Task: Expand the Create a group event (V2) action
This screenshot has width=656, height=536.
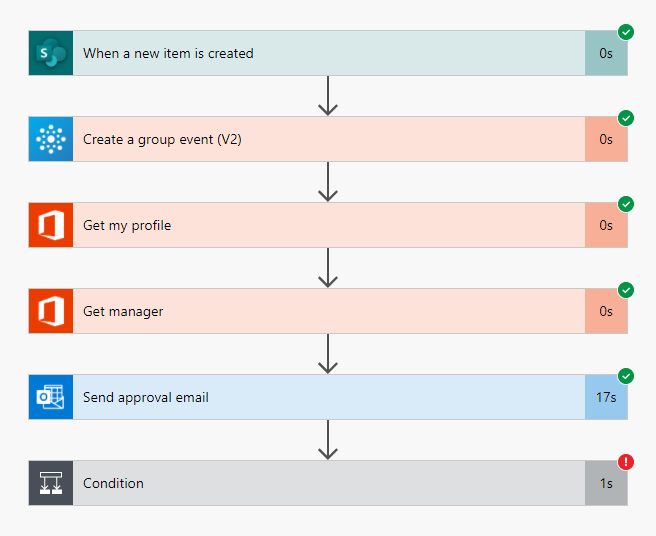Action: (x=328, y=139)
